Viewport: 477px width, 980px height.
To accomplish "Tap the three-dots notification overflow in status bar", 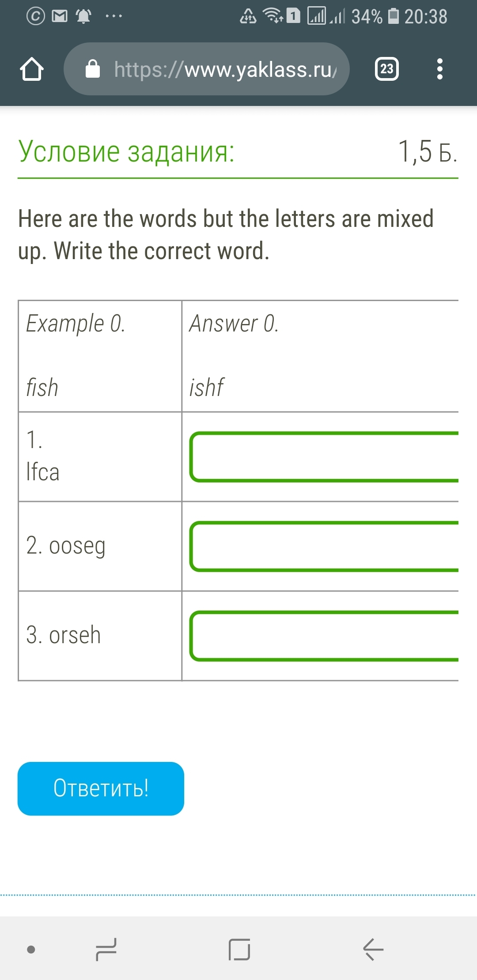I will tap(114, 16).
